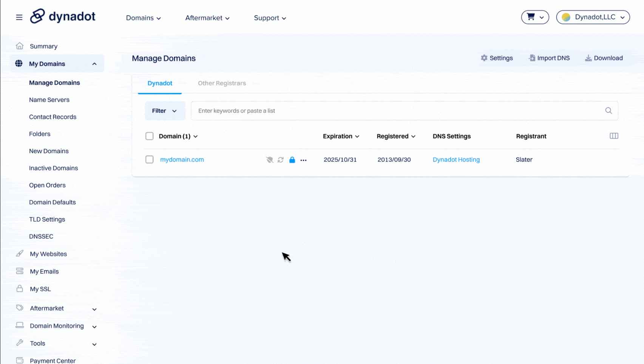
Task: Click the search magnifier icon
Action: (608, 111)
